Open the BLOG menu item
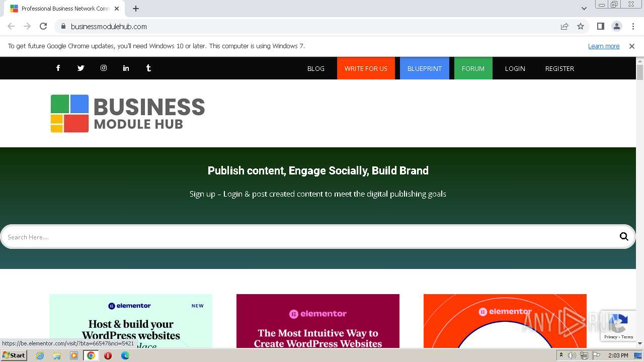 point(316,68)
